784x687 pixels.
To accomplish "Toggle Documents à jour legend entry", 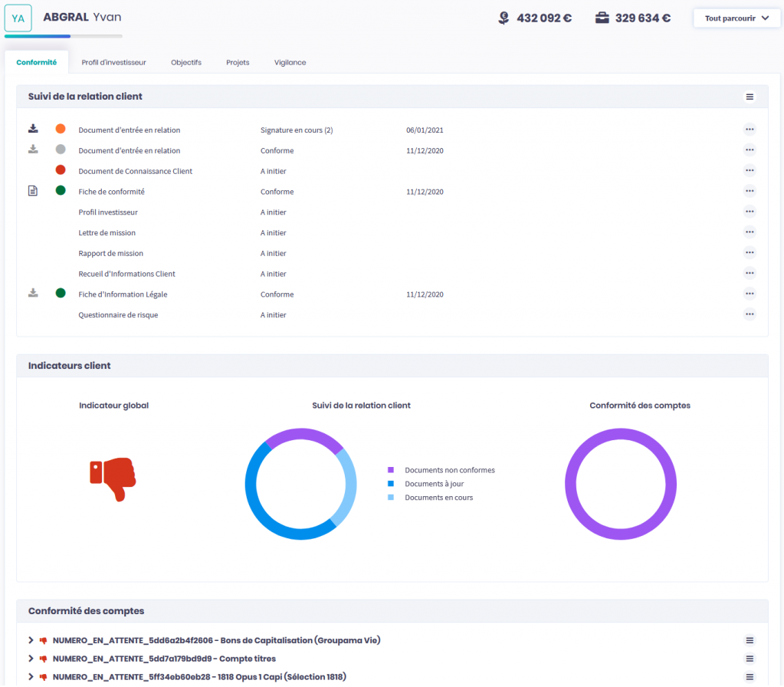I will (427, 484).
